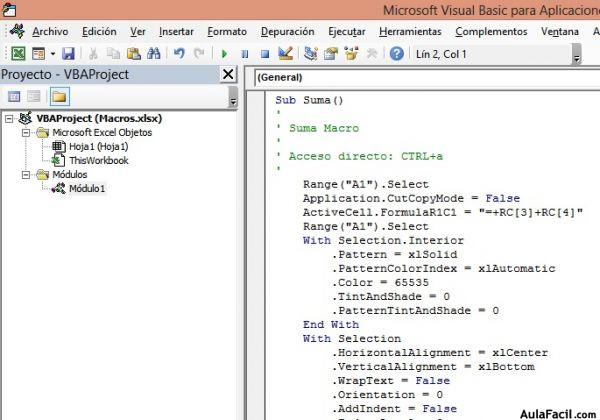Image resolution: width=600 pixels, height=420 pixels.
Task: Open the Insert UserForm dropdown arrow
Action: [53, 54]
